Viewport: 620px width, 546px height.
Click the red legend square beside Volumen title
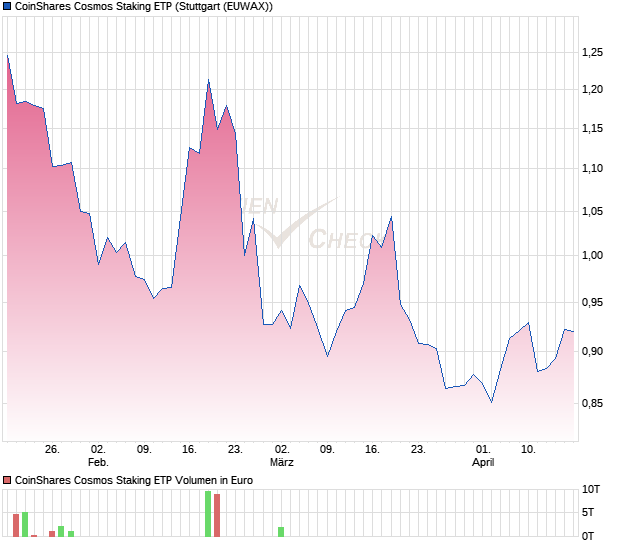[7, 480]
